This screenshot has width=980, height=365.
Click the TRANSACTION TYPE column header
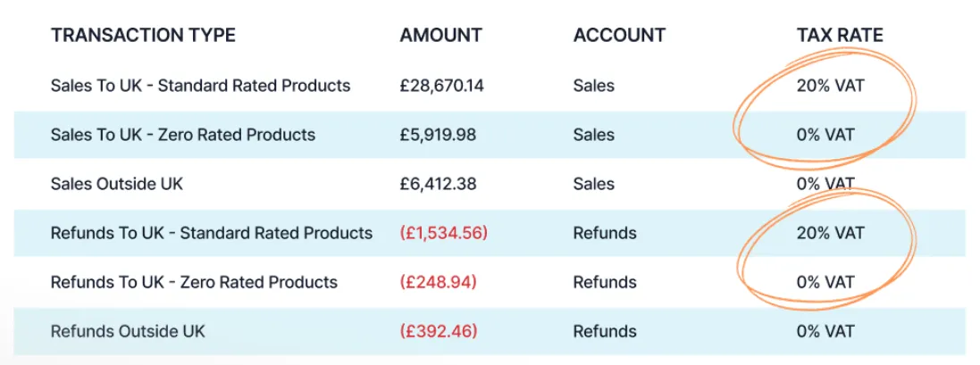click(x=143, y=36)
